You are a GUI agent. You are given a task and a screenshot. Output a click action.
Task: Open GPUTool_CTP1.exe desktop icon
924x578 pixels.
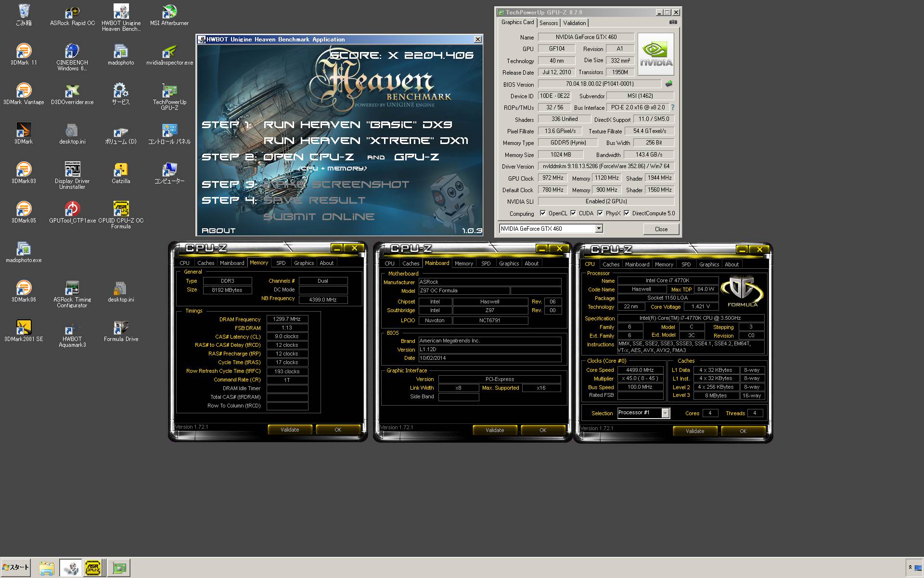point(72,212)
